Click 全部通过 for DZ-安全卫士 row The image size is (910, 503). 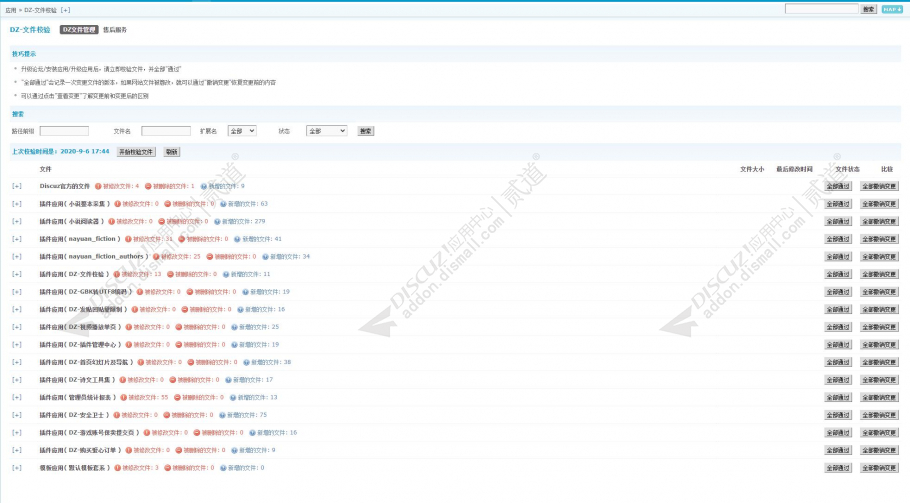point(838,415)
